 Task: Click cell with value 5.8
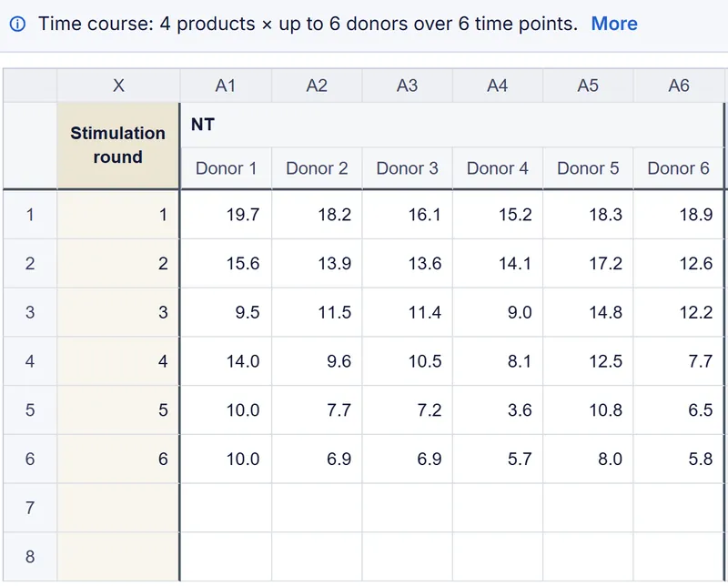pyautogui.click(x=678, y=459)
